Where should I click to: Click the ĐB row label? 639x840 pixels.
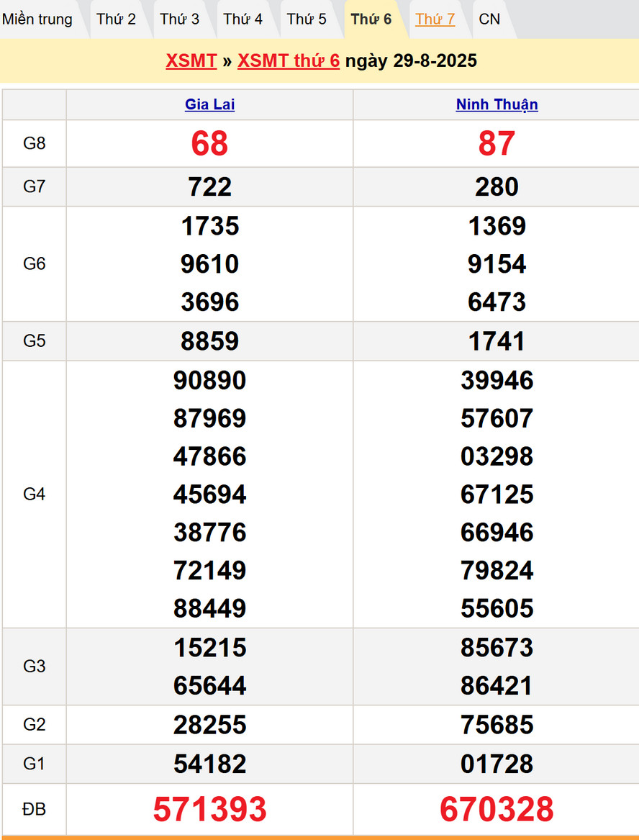click(x=35, y=810)
